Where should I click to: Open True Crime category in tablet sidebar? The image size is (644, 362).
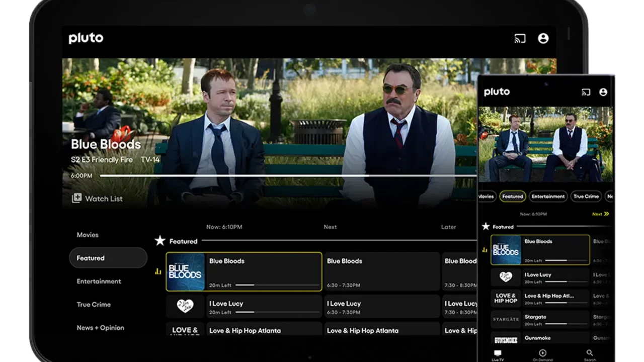(94, 304)
